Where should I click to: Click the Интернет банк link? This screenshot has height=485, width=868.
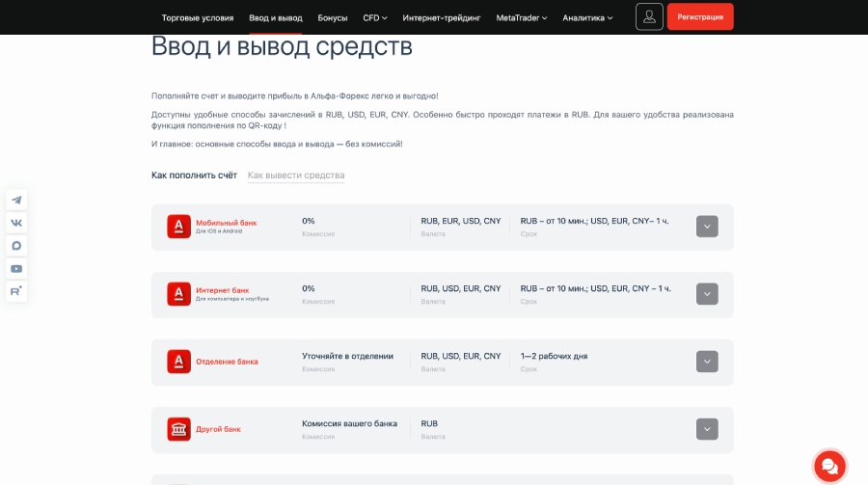click(223, 290)
